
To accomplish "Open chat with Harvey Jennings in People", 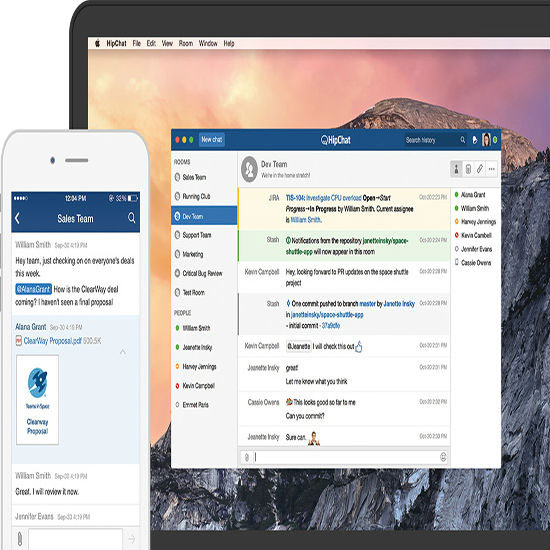I will (204, 367).
